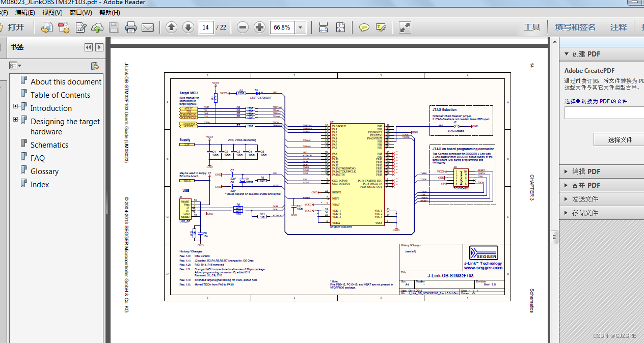Select the 'Glossary' bookmark
644x343 pixels.
coord(44,171)
